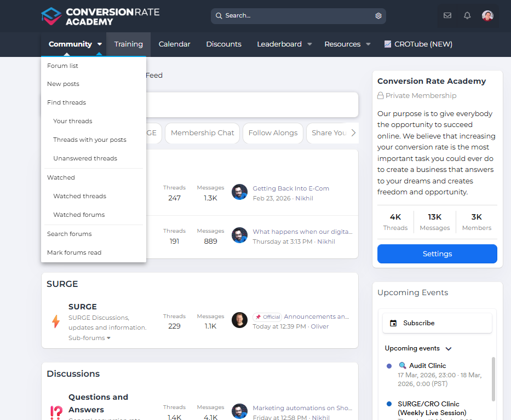The width and height of the screenshot is (511, 420).
Task: Select Watched menu entry
Action: click(x=94, y=177)
